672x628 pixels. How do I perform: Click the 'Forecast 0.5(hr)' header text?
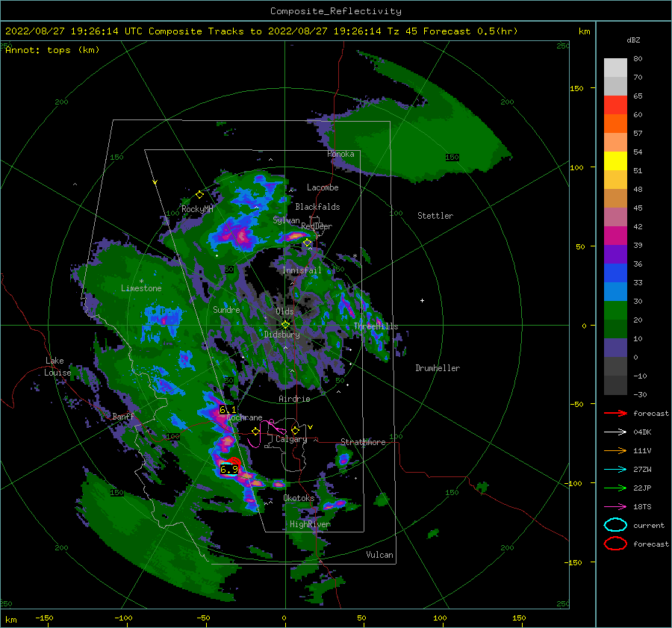(470, 31)
